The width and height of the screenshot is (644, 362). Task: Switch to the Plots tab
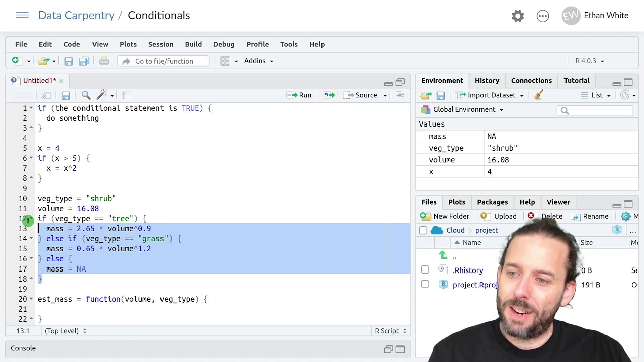click(x=457, y=202)
